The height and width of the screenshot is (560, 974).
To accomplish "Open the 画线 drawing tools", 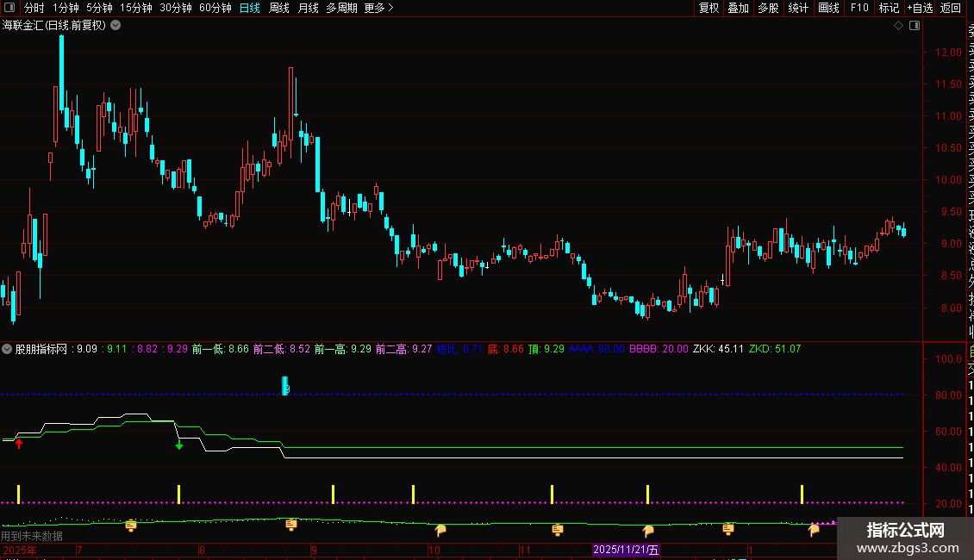I will tap(828, 8).
